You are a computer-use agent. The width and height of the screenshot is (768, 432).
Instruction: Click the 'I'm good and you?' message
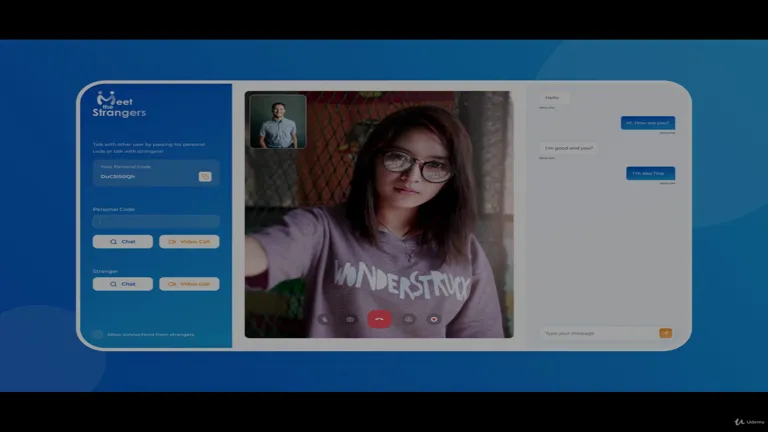[x=569, y=148]
